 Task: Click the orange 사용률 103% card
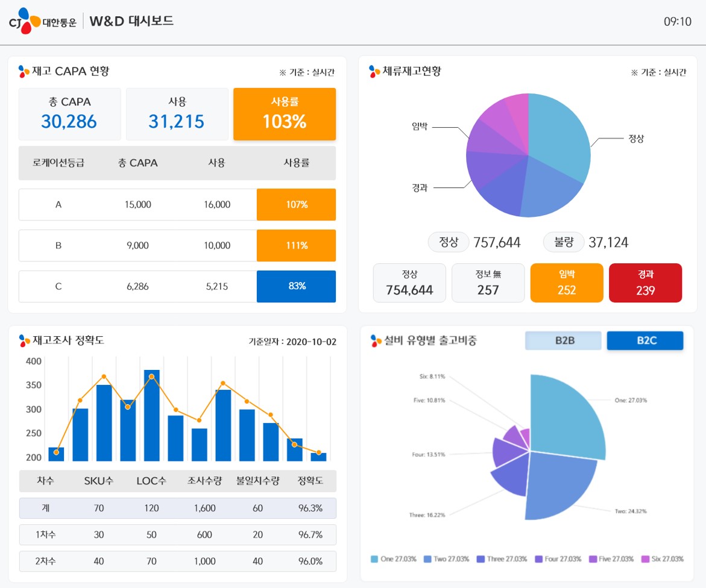(x=285, y=114)
